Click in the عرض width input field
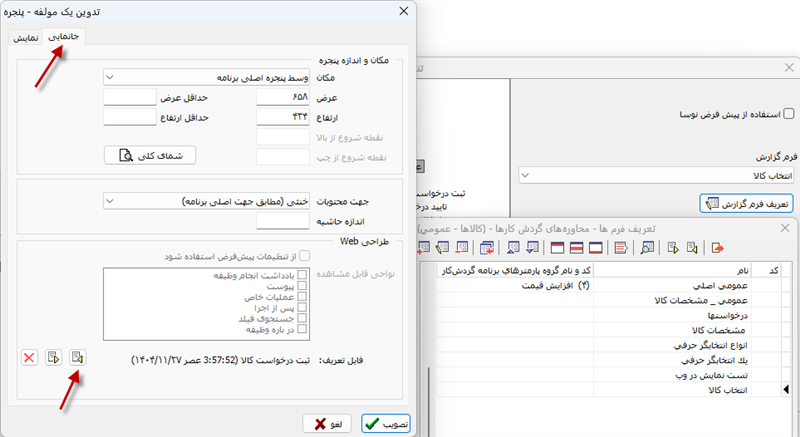800x437 pixels. point(283,97)
